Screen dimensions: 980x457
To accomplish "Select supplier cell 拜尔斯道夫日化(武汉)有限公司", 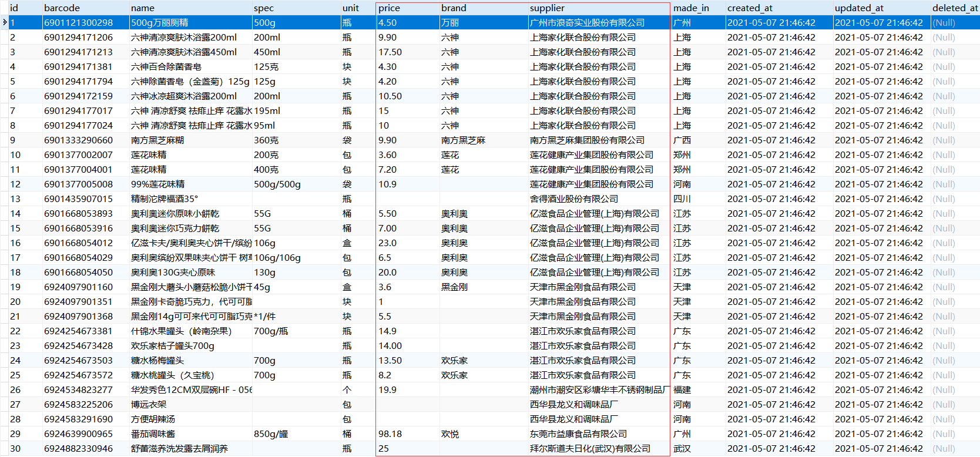I will point(600,448).
